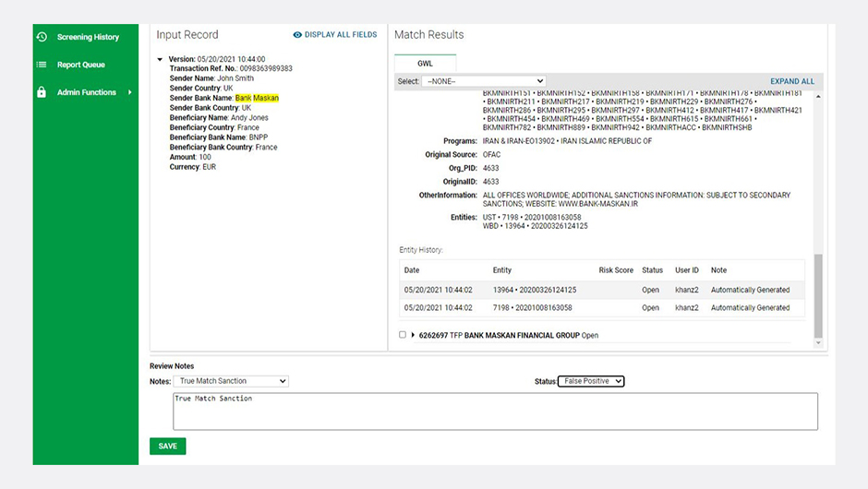Click khanz2 in the 7198 entity row
This screenshot has height=489, width=868.
[686, 307]
